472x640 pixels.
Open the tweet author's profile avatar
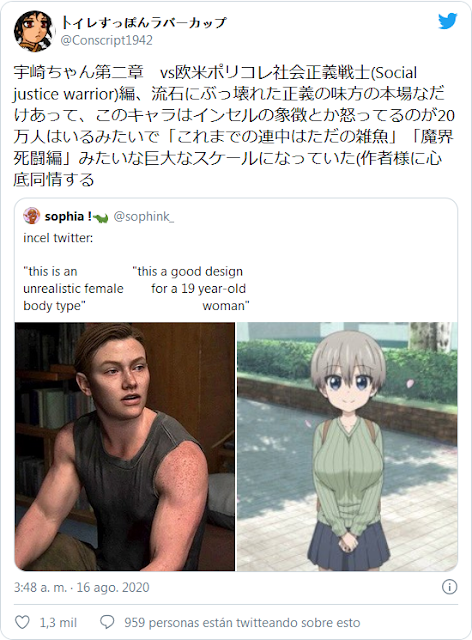[x=34, y=31]
